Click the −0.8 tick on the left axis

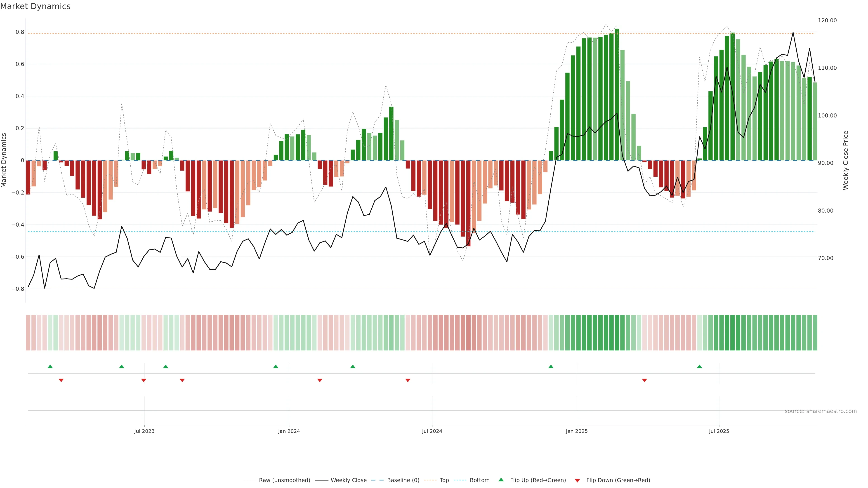[18, 289]
